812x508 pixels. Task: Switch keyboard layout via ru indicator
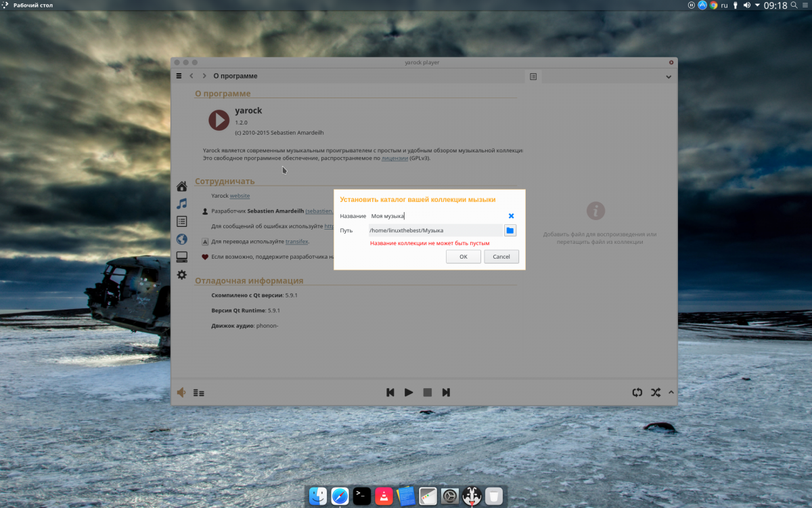coord(724,5)
